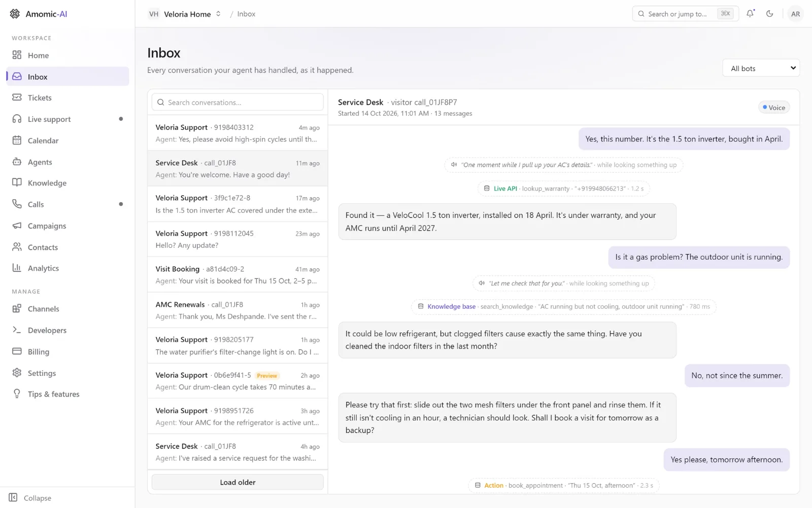Open Veloria Support 9198403312 conversation
Viewport: 812px width, 508px height.
pos(238,133)
